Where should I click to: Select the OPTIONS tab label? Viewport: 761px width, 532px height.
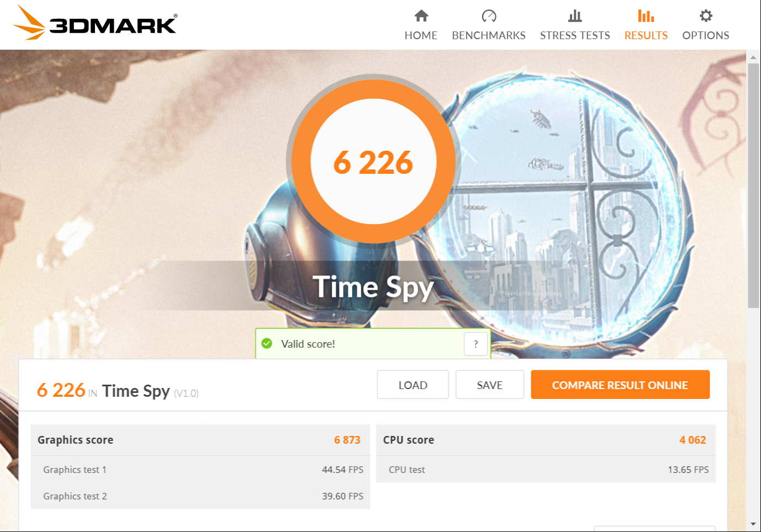(706, 35)
